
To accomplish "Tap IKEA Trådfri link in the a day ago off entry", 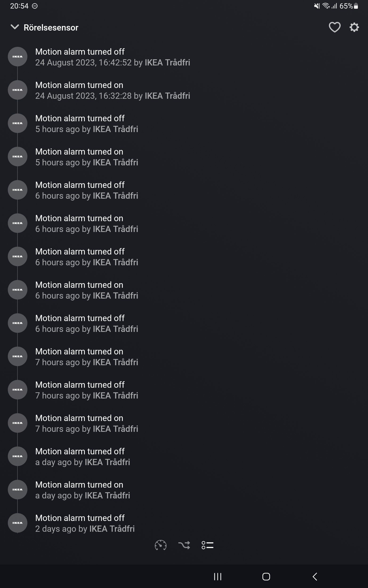I will tap(107, 462).
